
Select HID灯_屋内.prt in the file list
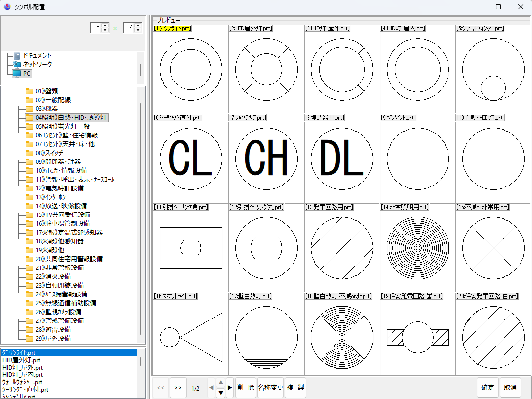(22, 374)
